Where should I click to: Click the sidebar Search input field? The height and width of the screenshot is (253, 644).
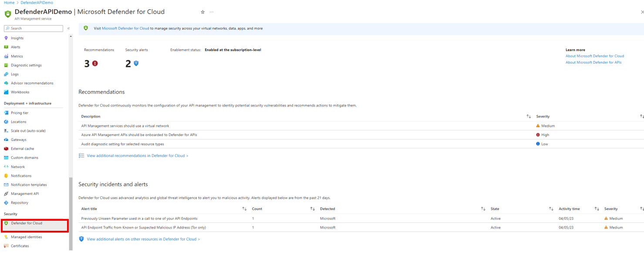click(x=34, y=28)
